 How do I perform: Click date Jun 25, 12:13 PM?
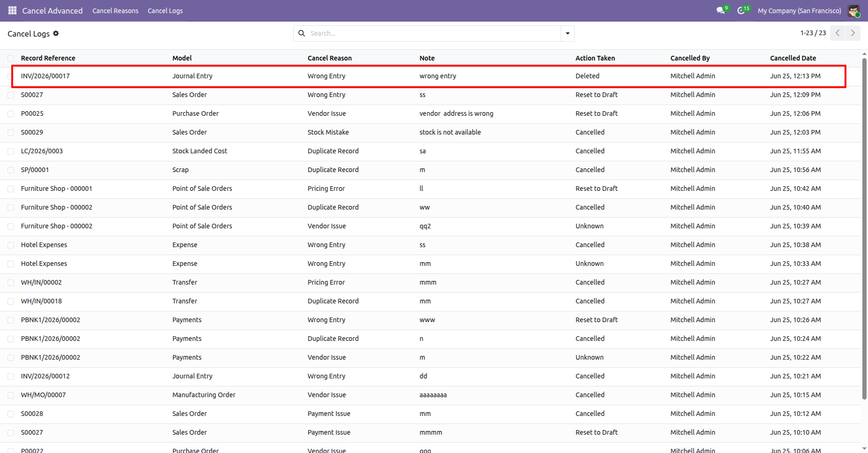click(x=795, y=76)
